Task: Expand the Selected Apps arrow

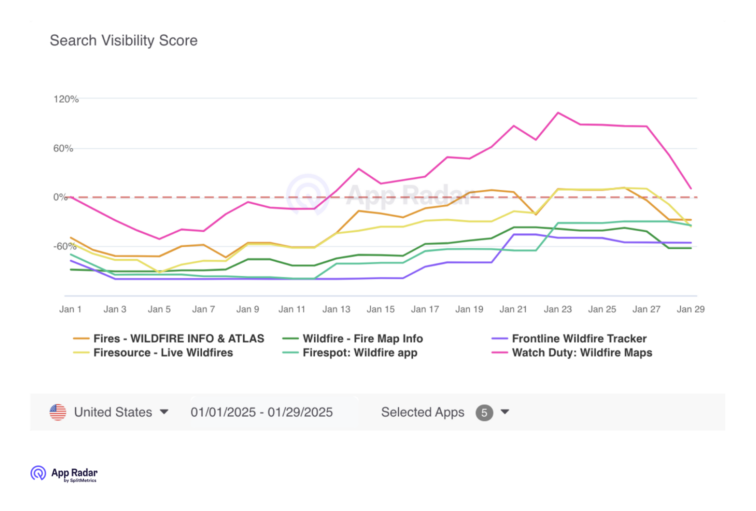Action: click(505, 412)
